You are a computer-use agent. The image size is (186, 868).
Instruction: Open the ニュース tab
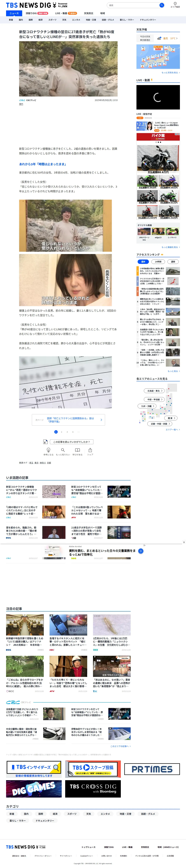(x=14, y=13)
